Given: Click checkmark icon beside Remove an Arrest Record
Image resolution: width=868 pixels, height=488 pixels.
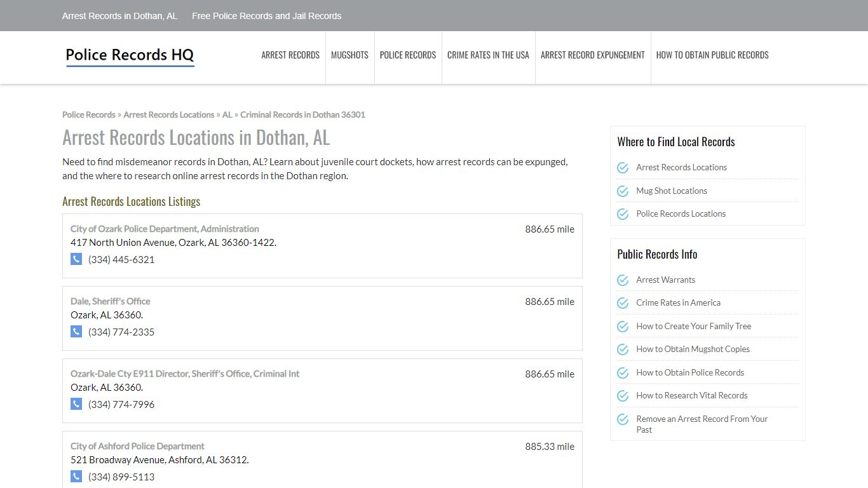Looking at the screenshot, I should (623, 419).
